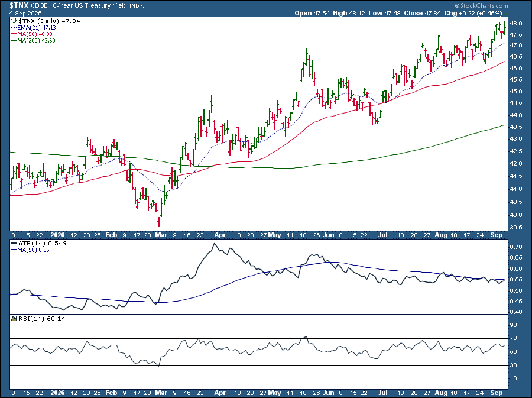Viewport: 532px width, 398px height.
Task: Click the 'ATR(14) 0.549' legend label
Action: point(42,243)
